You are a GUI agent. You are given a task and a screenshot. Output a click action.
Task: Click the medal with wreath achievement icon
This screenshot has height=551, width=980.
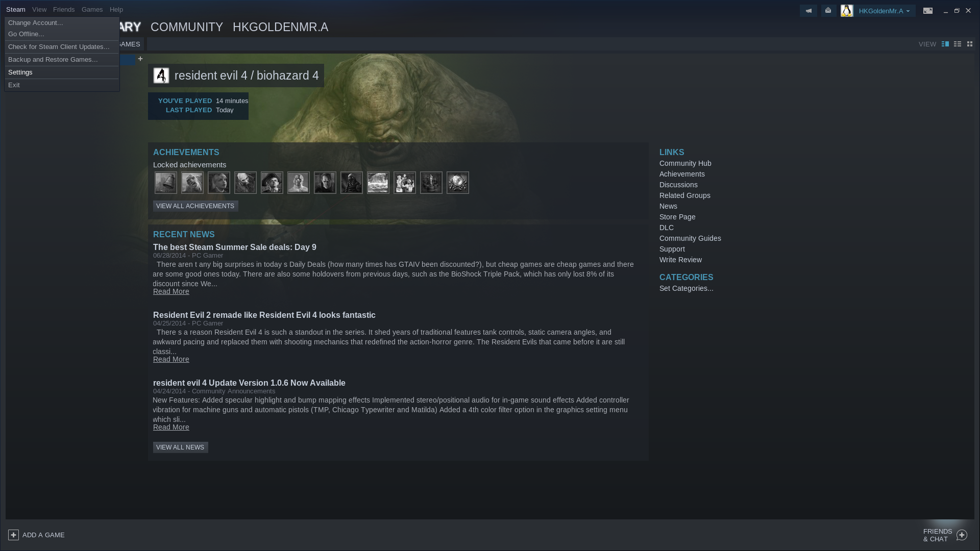(x=458, y=183)
